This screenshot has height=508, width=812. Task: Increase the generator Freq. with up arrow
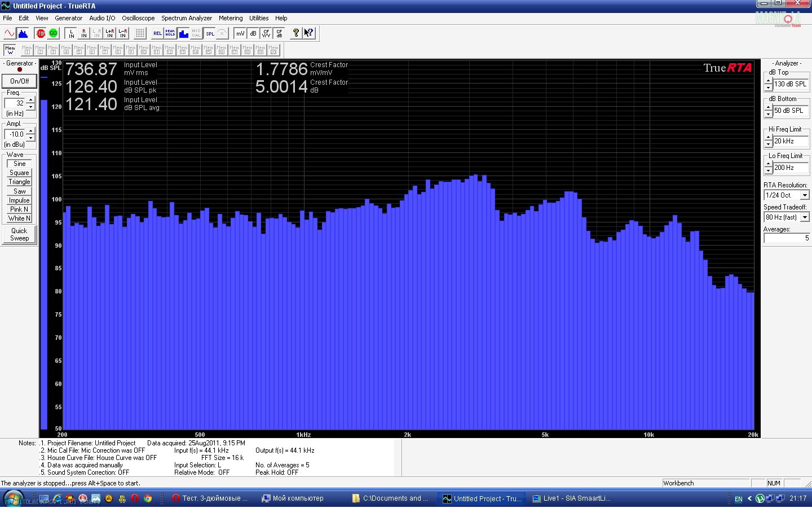tap(31, 100)
